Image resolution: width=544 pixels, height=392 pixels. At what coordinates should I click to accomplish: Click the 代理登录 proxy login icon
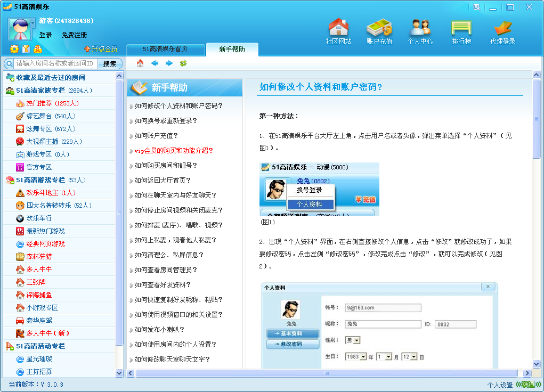point(502,31)
